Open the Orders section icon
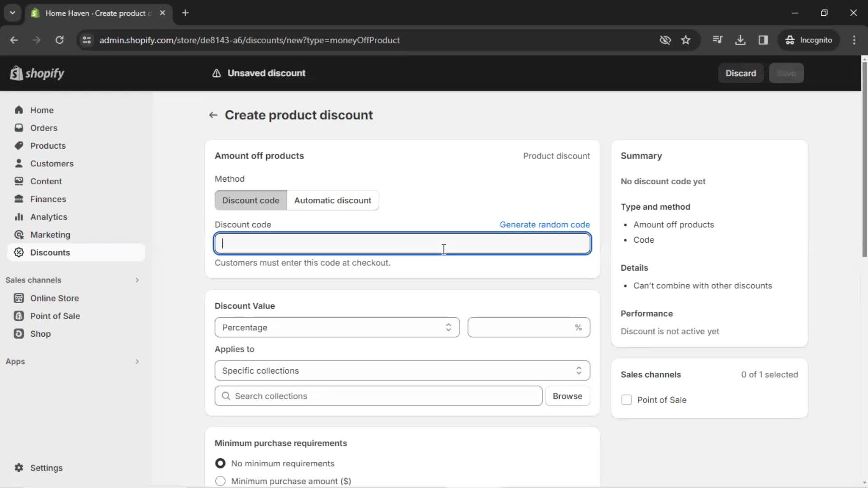Viewport: 868px width, 488px height. pyautogui.click(x=19, y=127)
